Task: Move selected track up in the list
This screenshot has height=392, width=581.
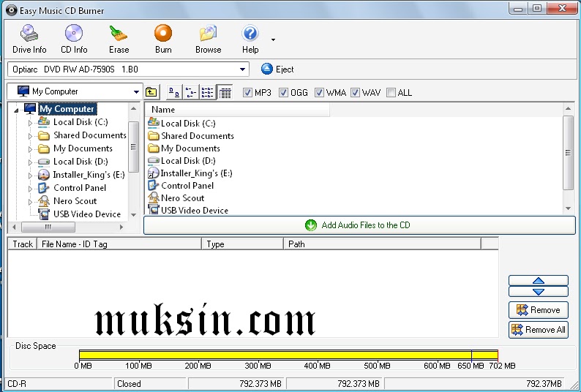Action: (538, 281)
